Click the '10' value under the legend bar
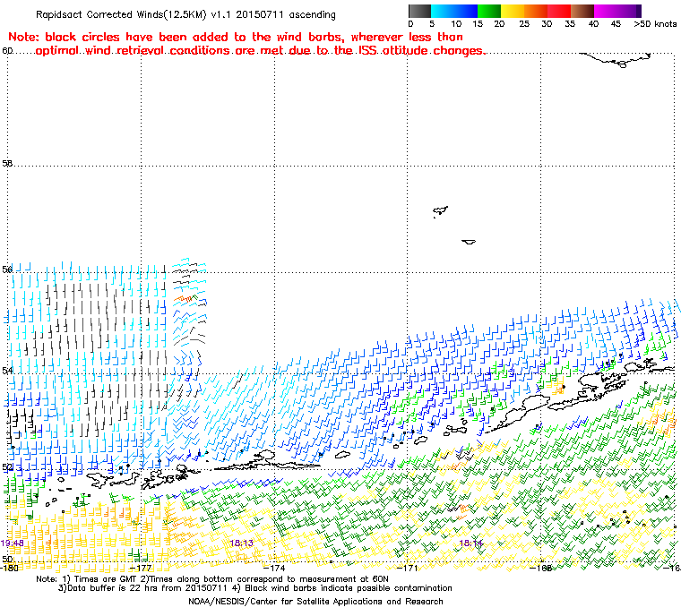The width and height of the screenshot is (681, 616). pos(456,24)
